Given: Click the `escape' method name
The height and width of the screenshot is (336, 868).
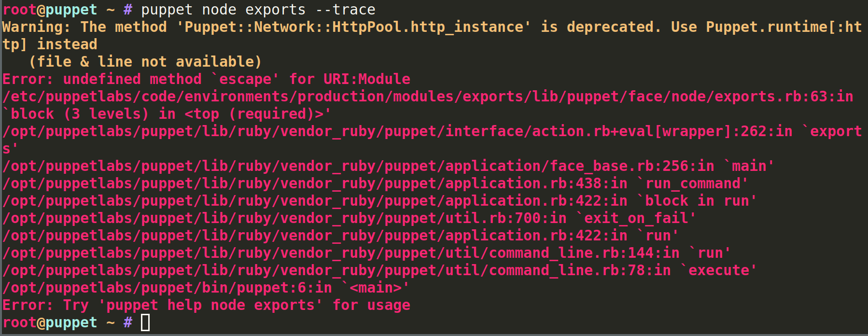Looking at the screenshot, I should tap(245, 79).
